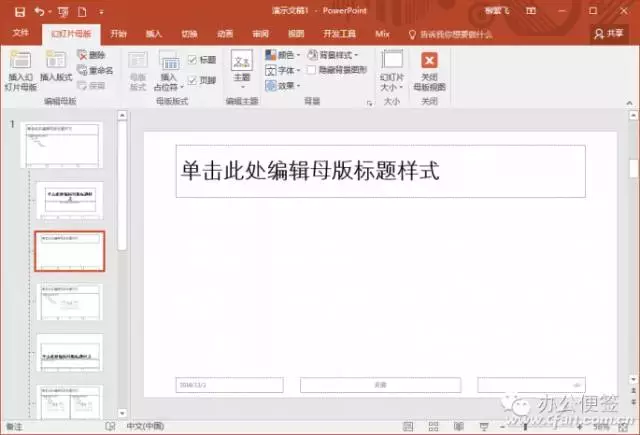This screenshot has width=640, height=435.
Task: Select the two-content layout thumbnail at bottom
Action: click(x=70, y=402)
